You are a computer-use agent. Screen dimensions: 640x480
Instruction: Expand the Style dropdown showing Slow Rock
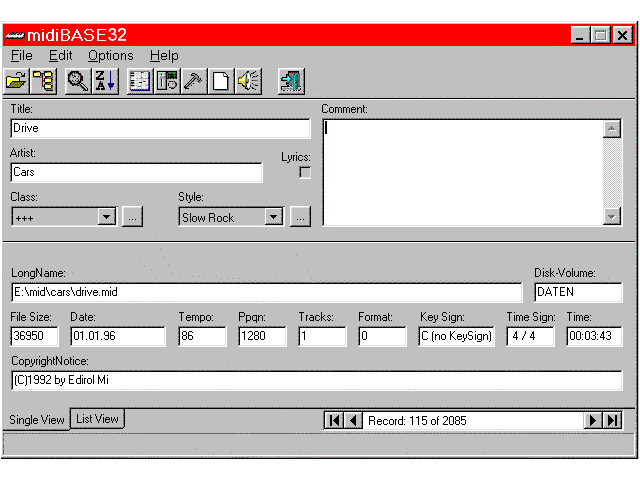pos(273,217)
